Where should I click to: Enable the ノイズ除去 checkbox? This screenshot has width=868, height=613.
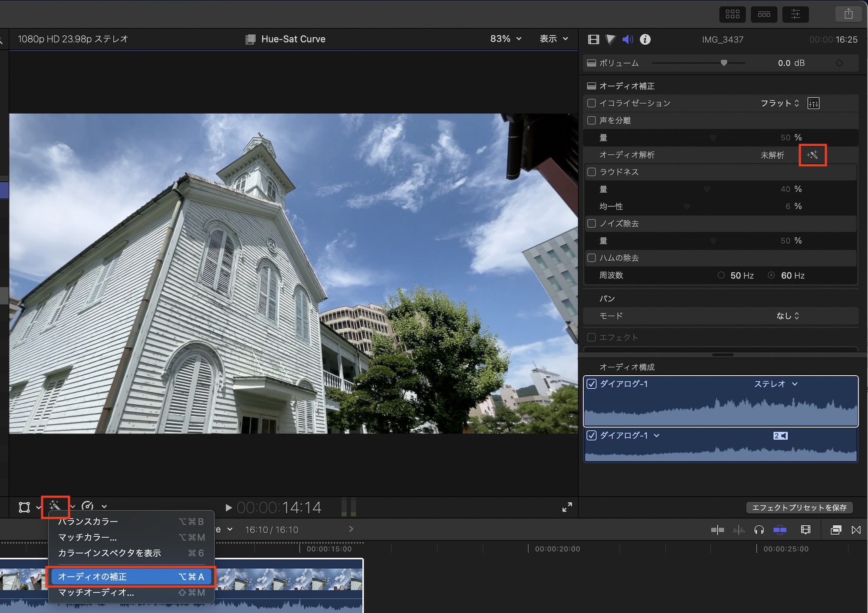click(592, 223)
